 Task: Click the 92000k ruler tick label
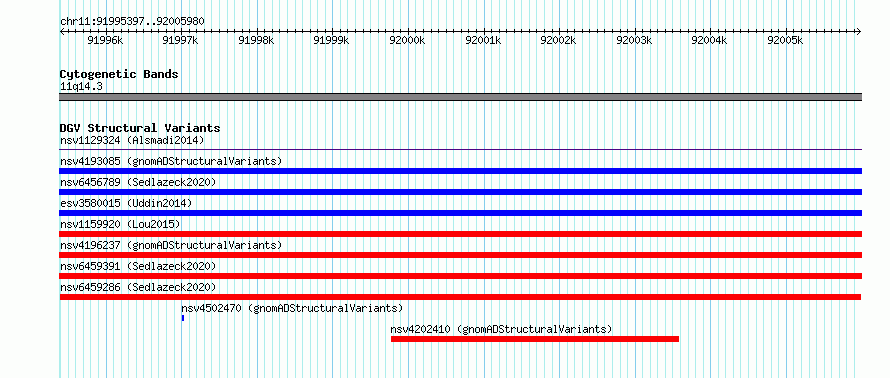click(407, 40)
